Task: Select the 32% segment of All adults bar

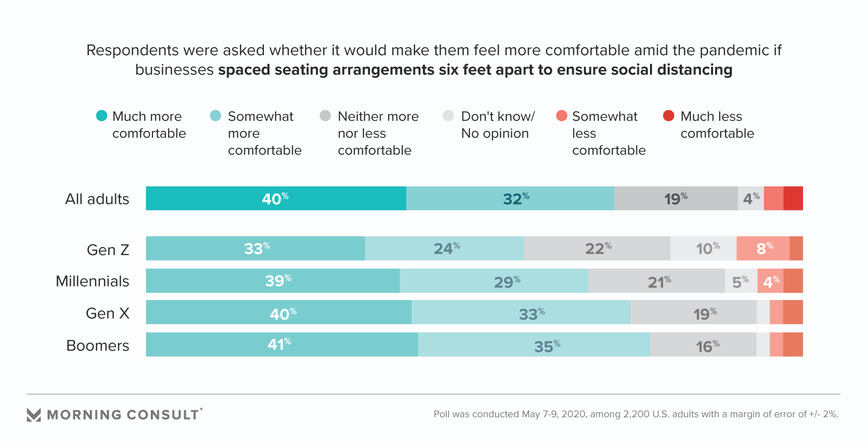Action: coord(510,199)
